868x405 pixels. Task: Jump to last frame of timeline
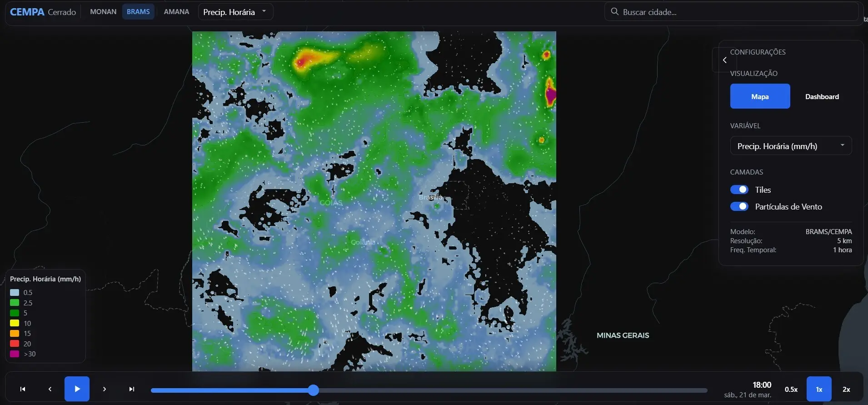132,389
